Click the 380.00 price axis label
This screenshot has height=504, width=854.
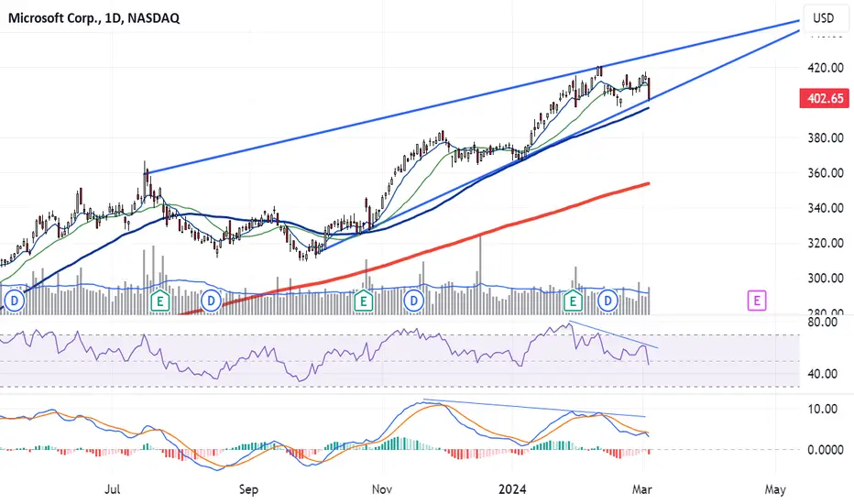[x=825, y=137]
